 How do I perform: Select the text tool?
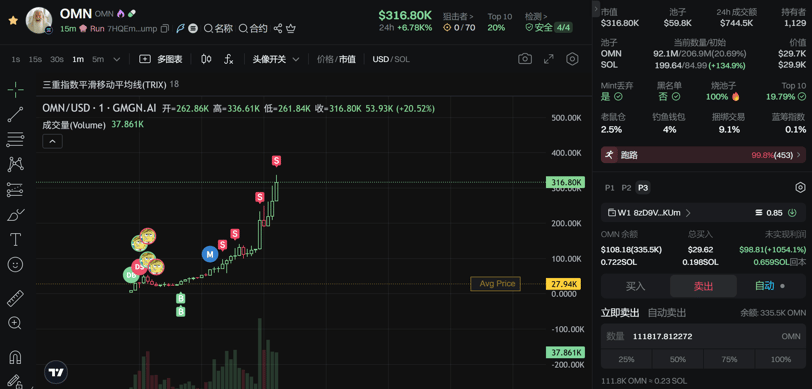tap(16, 239)
